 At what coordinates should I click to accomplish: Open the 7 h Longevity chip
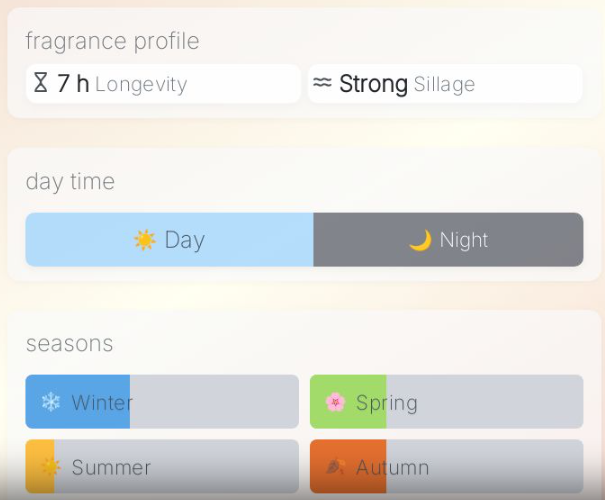click(163, 84)
